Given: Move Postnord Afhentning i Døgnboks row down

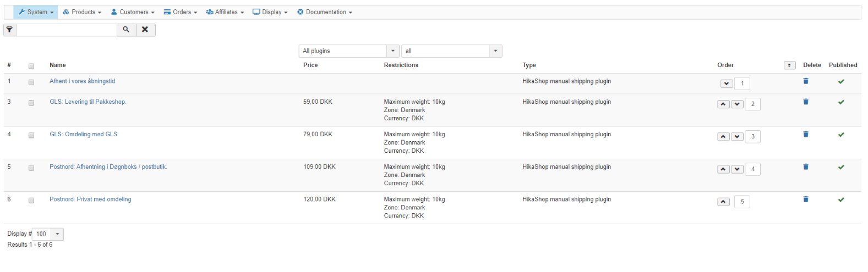Looking at the screenshot, I should click(x=738, y=169).
